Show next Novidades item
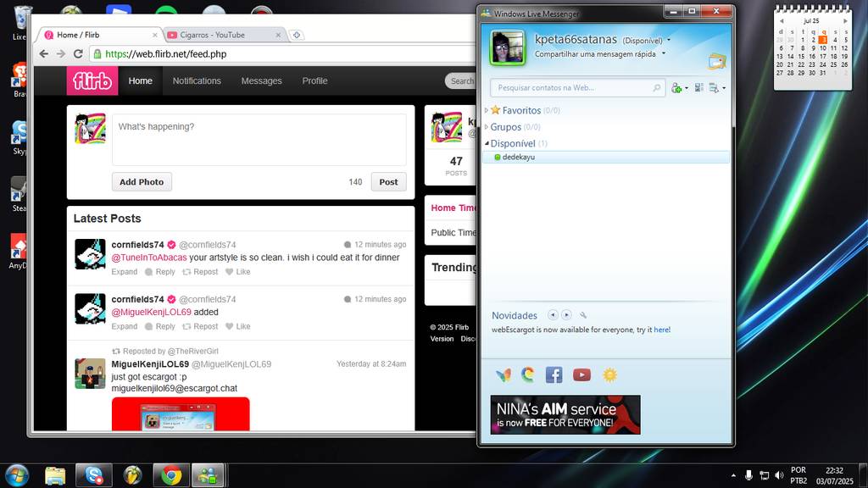The image size is (868, 488). (566, 315)
